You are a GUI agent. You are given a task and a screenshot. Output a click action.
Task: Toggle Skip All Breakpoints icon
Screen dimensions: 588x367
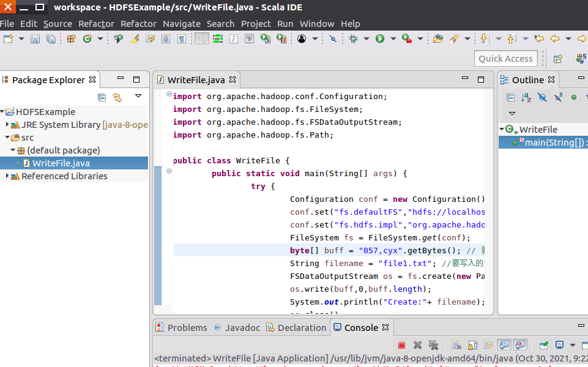[x=333, y=39]
